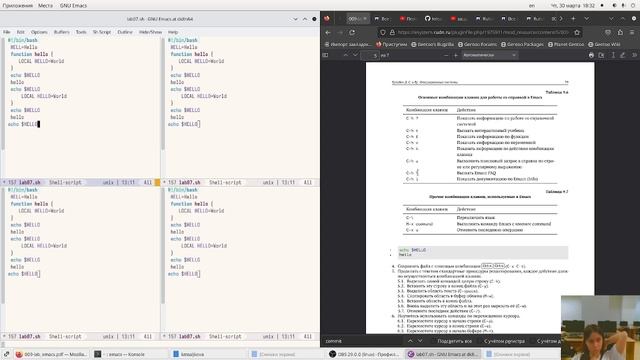The image size is (640, 360).
Task: Open the Emacs Options menu
Action: (39, 32)
